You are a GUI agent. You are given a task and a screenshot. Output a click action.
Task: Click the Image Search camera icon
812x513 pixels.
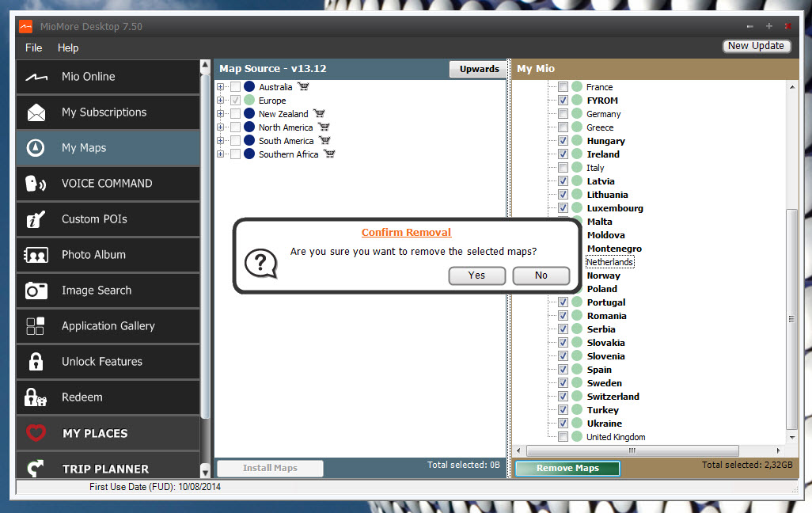tap(36, 291)
